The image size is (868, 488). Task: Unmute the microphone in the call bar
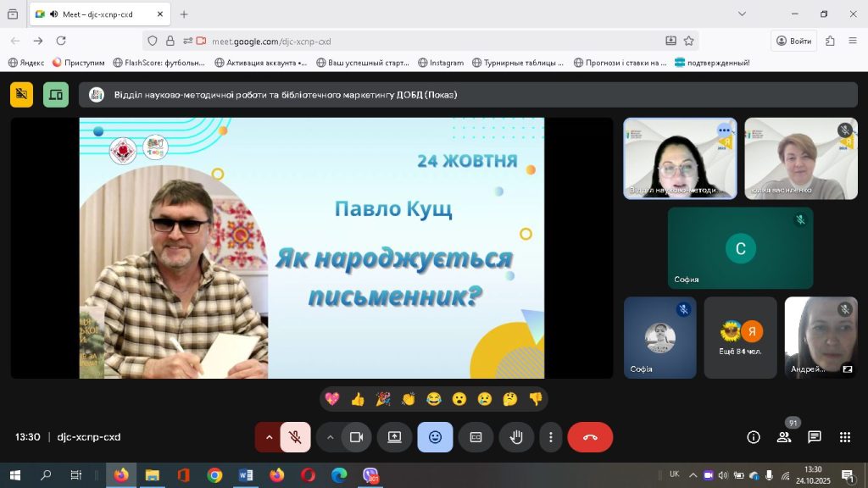(x=295, y=437)
